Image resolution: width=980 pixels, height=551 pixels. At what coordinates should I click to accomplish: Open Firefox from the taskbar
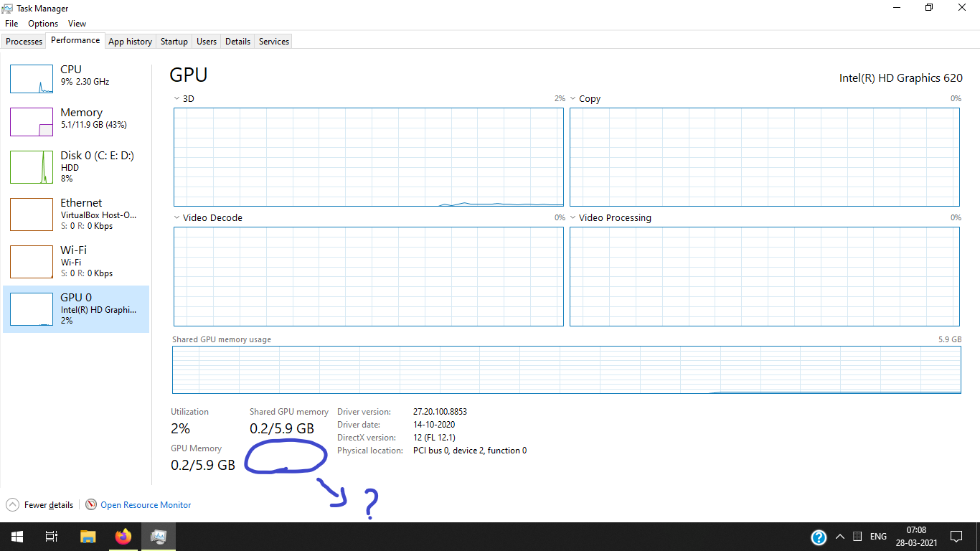click(x=123, y=536)
